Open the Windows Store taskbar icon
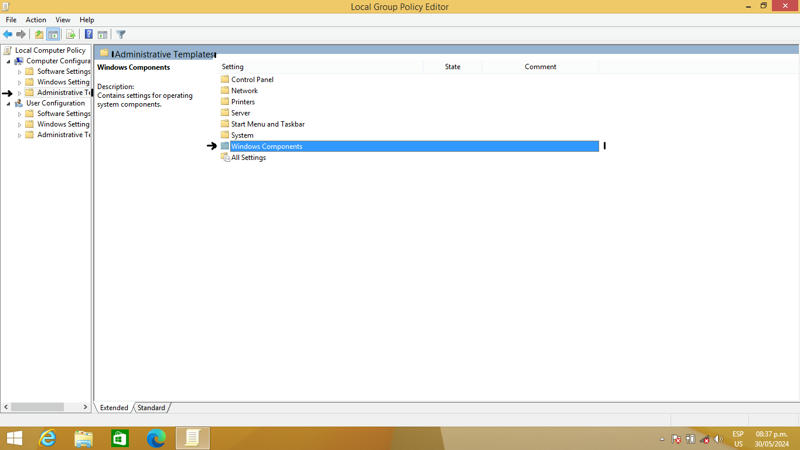This screenshot has height=450, width=800. (x=120, y=438)
